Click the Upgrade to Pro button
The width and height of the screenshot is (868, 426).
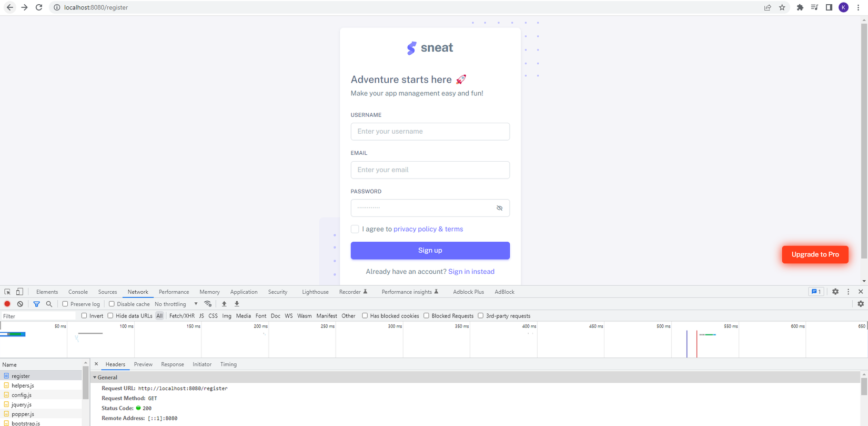[815, 254]
